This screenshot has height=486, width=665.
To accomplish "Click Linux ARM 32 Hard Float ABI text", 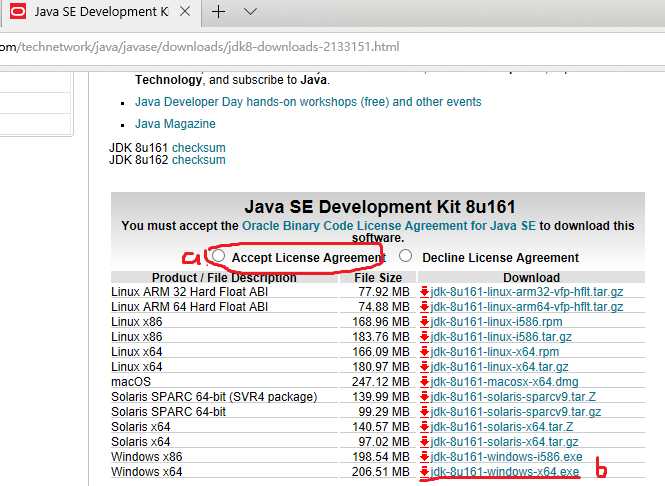I will [190, 292].
